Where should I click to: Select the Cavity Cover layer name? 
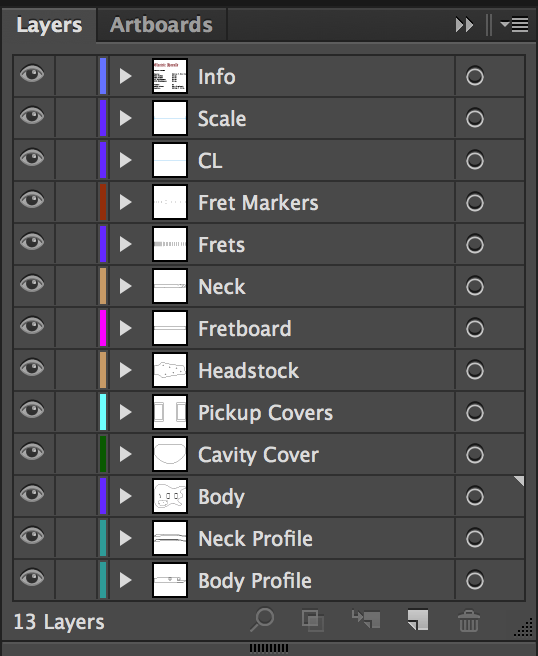(x=259, y=455)
